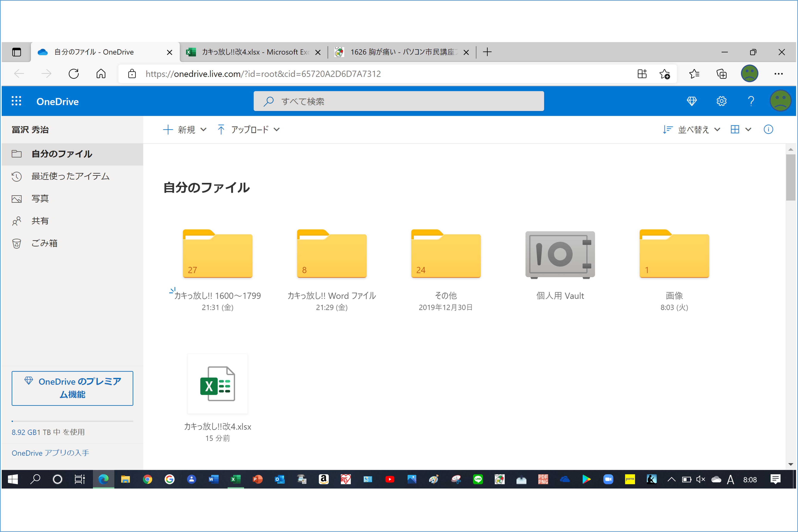Image resolution: width=798 pixels, height=532 pixels.
Task: Open the help question mark
Action: click(751, 101)
